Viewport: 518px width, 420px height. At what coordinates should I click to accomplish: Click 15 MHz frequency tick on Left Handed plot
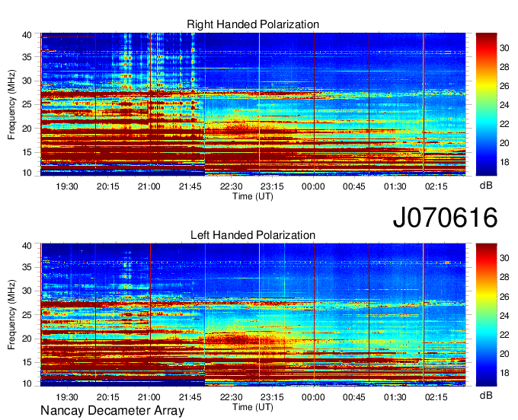coord(27,363)
